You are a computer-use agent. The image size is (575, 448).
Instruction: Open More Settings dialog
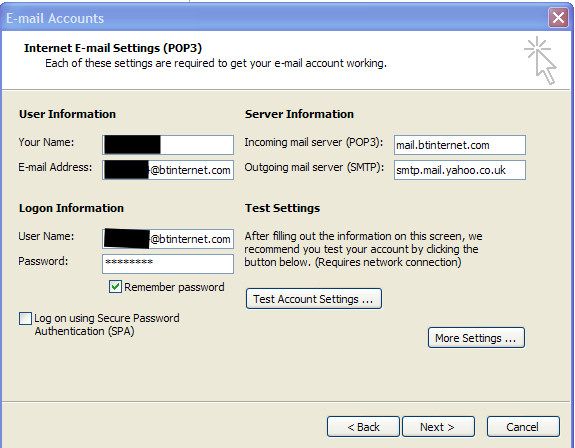click(476, 338)
